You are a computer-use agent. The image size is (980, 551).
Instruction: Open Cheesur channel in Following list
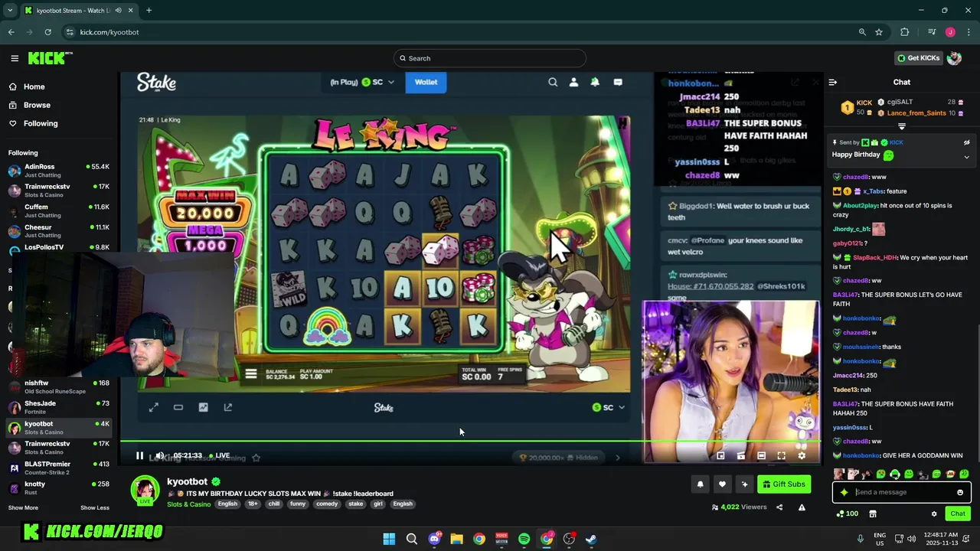(59, 230)
